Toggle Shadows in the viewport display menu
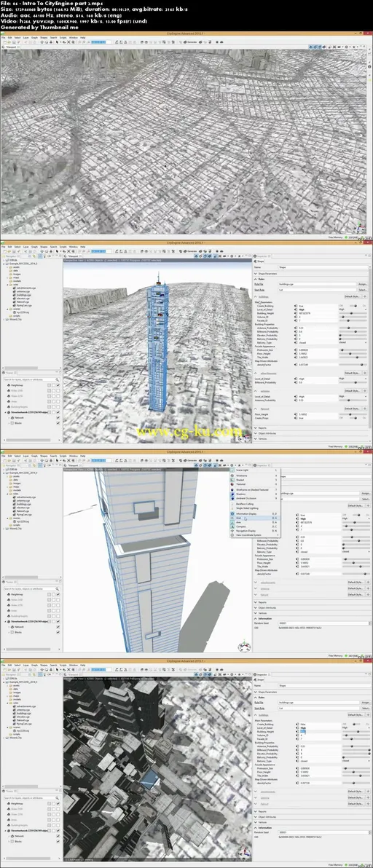The height and width of the screenshot is (868, 373). coord(255,494)
